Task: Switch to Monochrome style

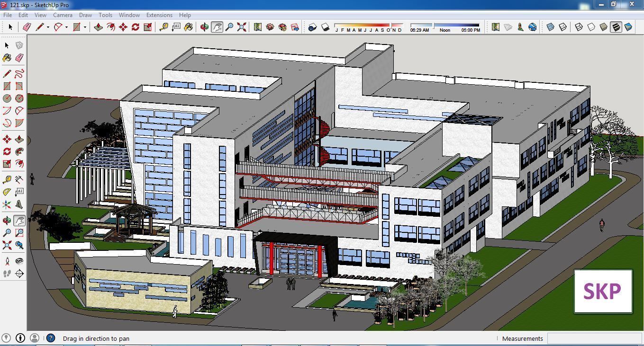Action: (628, 27)
